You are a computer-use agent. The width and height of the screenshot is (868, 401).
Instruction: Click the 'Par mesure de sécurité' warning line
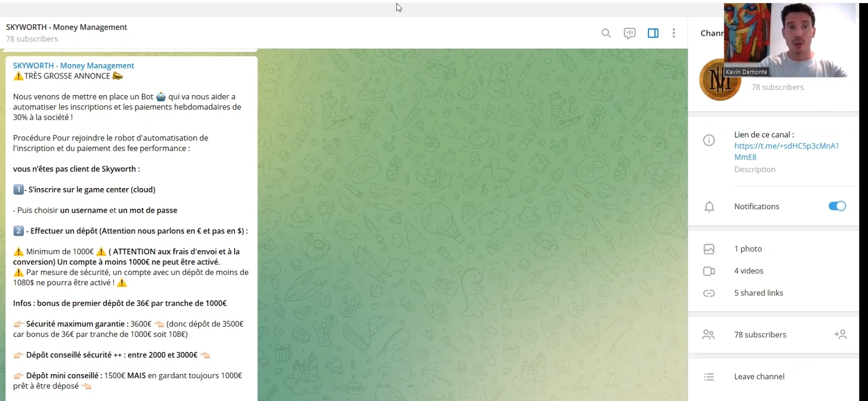tap(131, 277)
